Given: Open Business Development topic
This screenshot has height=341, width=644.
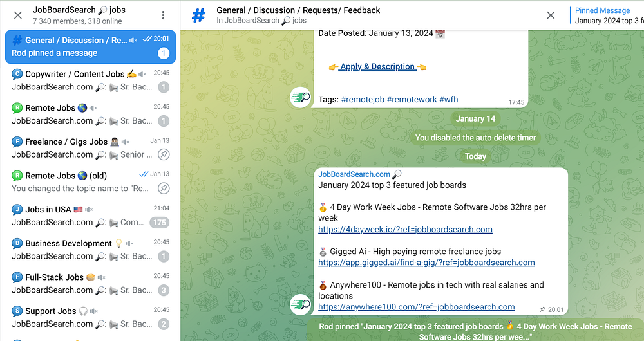Looking at the screenshot, I should [90, 250].
